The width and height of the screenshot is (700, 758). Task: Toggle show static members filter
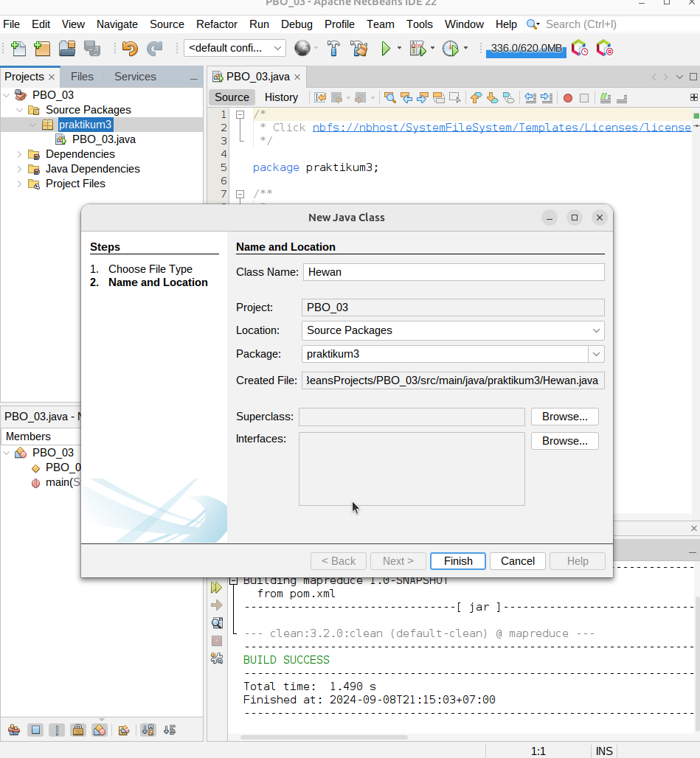point(57,730)
